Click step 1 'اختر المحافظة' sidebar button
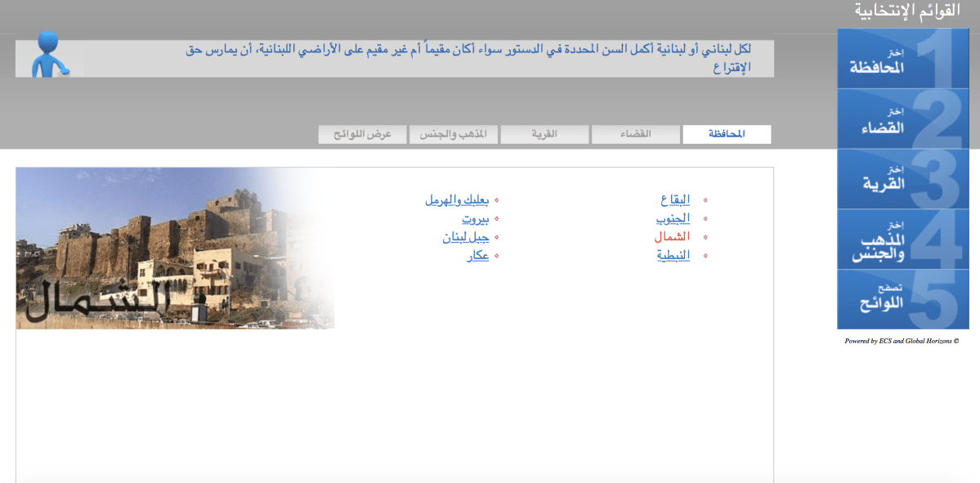The width and height of the screenshot is (980, 483). tap(902, 59)
